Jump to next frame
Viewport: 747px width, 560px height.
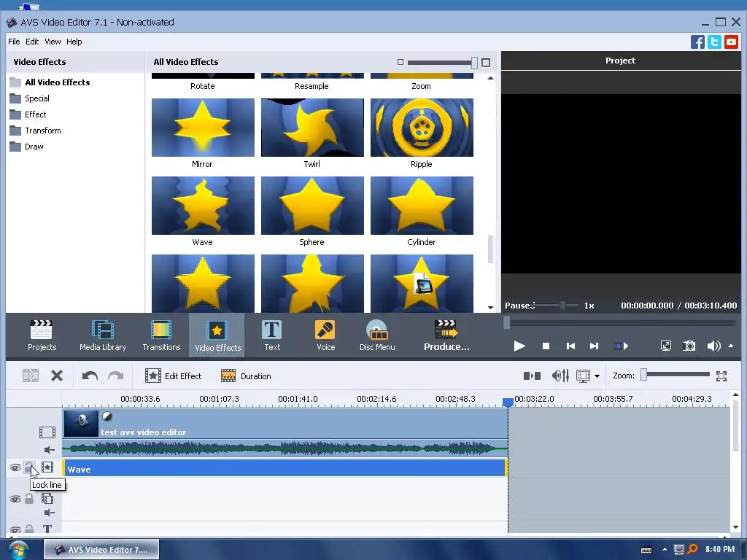pyautogui.click(x=594, y=346)
